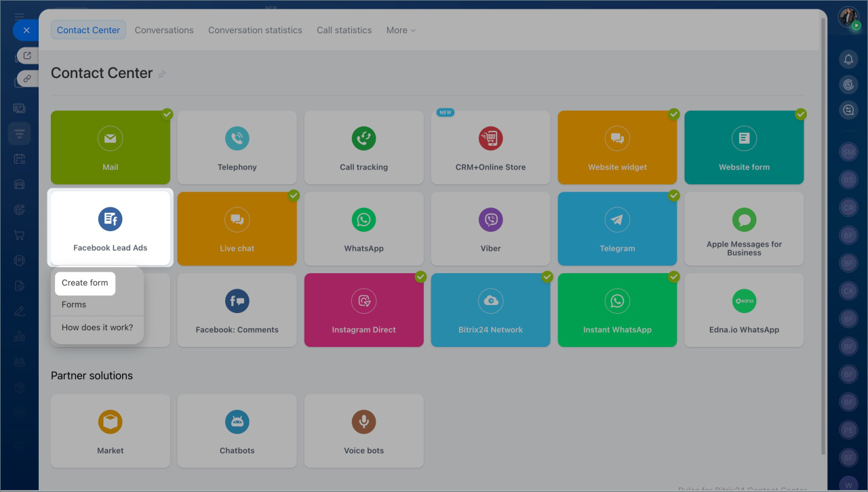Open the Facebook Lead Ads tile
Screen dimensions: 868x492
110,228
